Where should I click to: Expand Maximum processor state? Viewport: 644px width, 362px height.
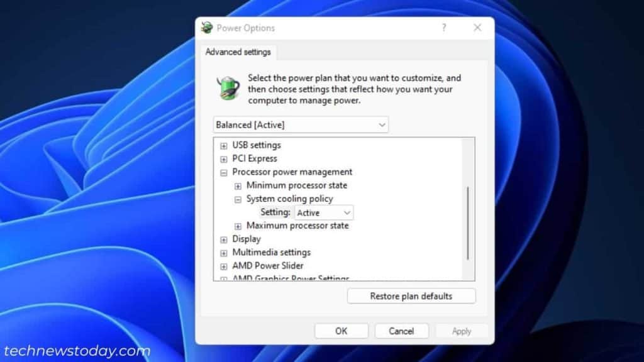point(238,226)
